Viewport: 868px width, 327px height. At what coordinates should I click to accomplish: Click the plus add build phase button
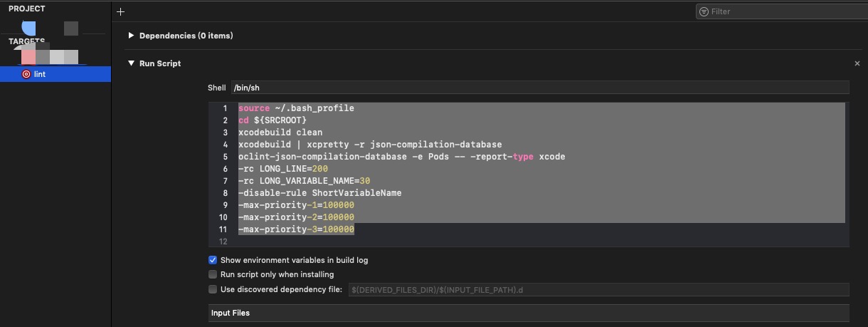coord(120,11)
